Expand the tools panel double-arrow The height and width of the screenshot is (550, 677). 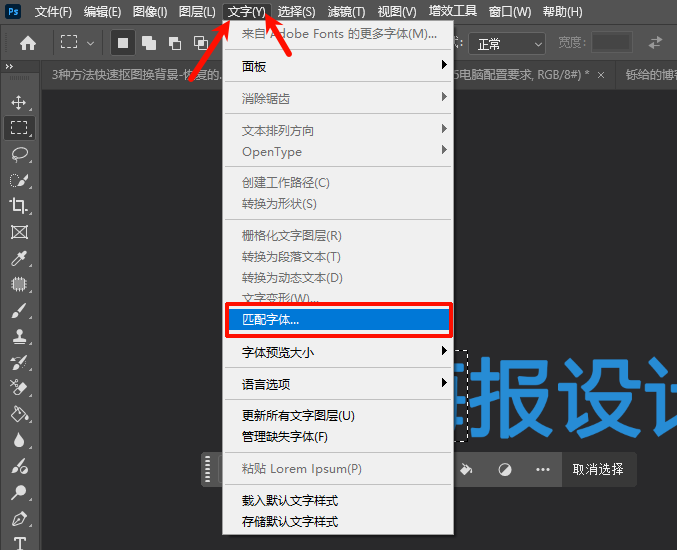pos(9,66)
